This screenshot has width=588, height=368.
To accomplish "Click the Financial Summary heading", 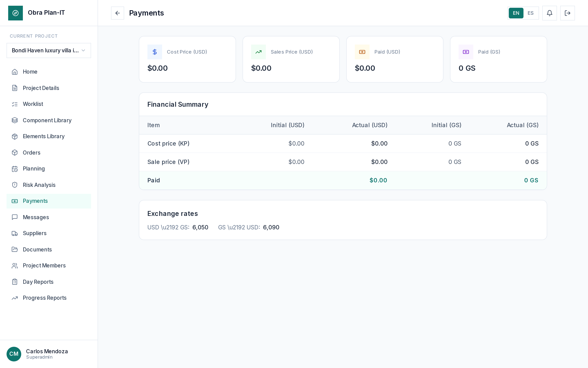I will pos(178,104).
